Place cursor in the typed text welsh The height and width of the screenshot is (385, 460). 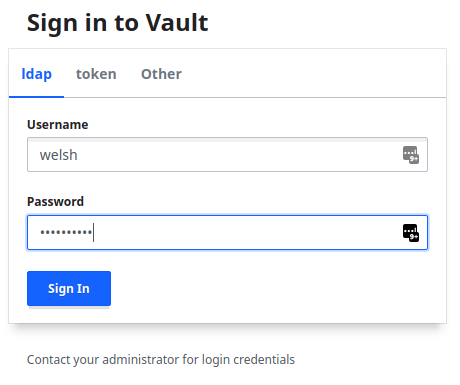(x=59, y=155)
